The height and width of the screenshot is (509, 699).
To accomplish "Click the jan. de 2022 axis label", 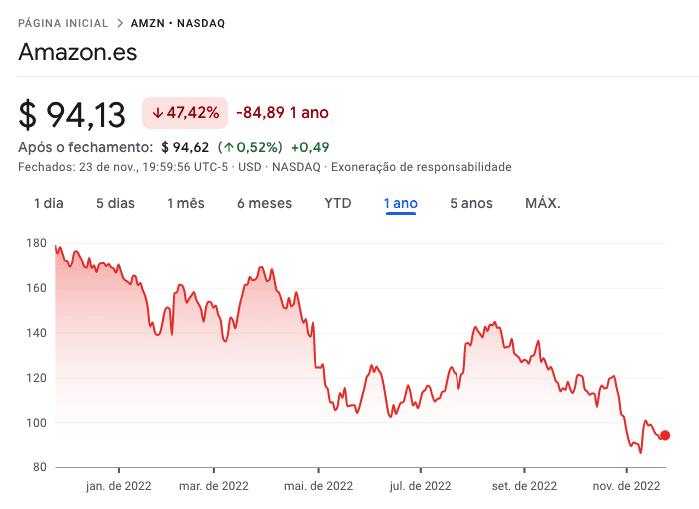I will pyautogui.click(x=119, y=486).
